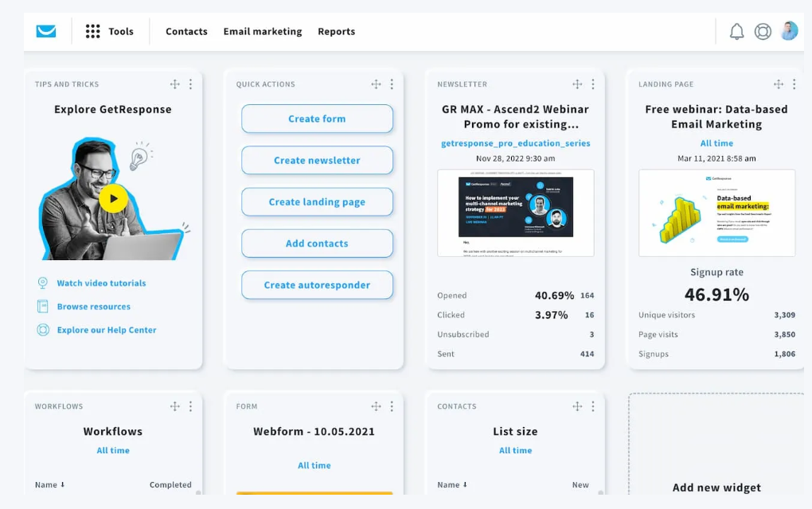Play the Explore GetResponse video
This screenshot has height=509, width=812.
(x=113, y=199)
